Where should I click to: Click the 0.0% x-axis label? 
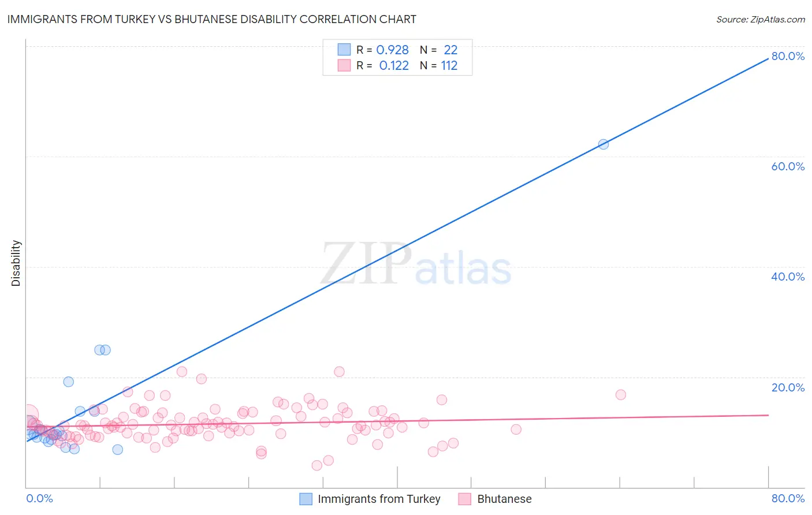[40, 498]
